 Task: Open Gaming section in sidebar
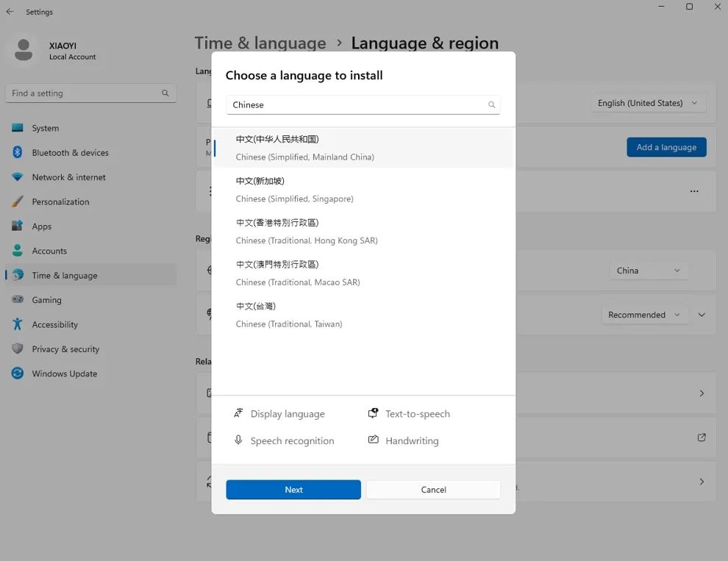pos(90,300)
